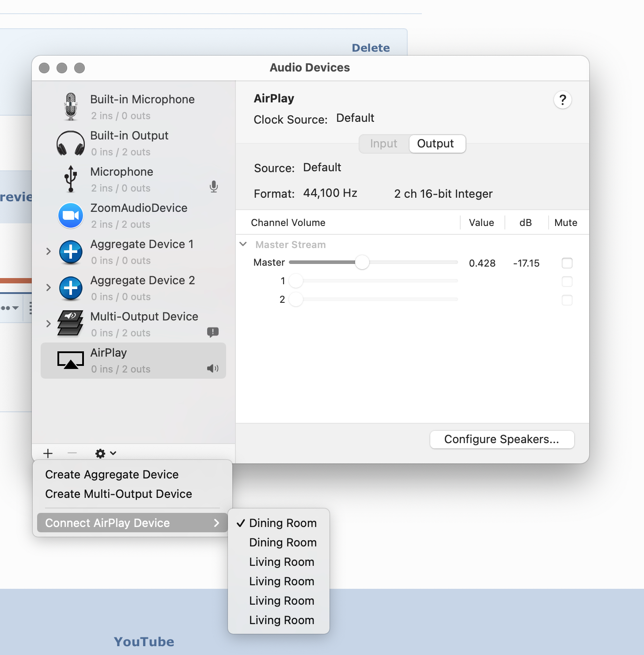644x655 pixels.
Task: Open the Clock Source Default dropdown
Action: click(x=355, y=118)
